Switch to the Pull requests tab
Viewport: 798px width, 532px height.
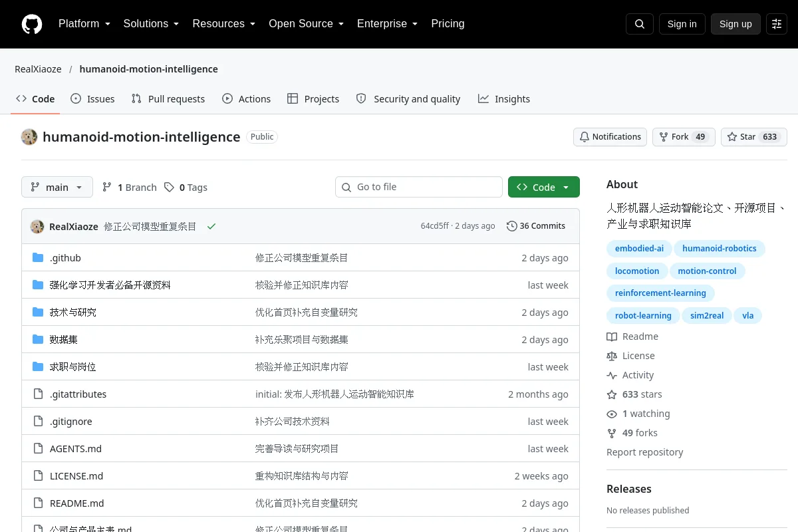tap(168, 99)
